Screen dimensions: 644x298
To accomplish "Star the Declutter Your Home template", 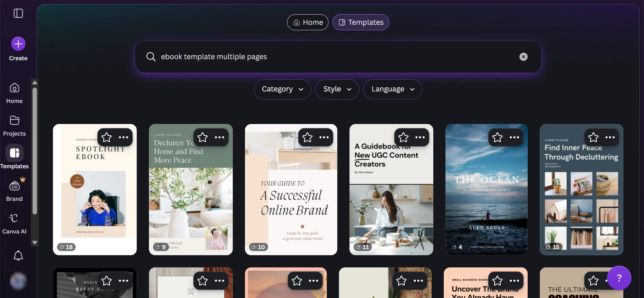I will coord(203,137).
